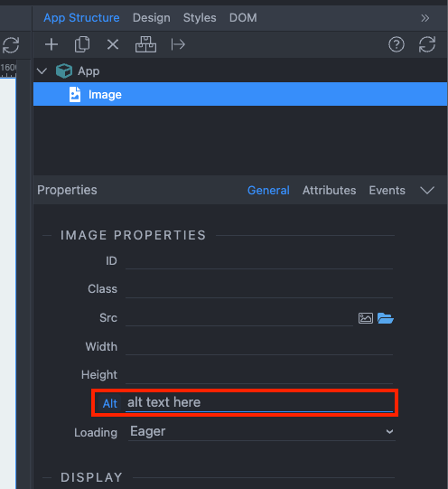Click the wrap component boxes icon
The height and width of the screenshot is (489, 448).
coord(145,44)
